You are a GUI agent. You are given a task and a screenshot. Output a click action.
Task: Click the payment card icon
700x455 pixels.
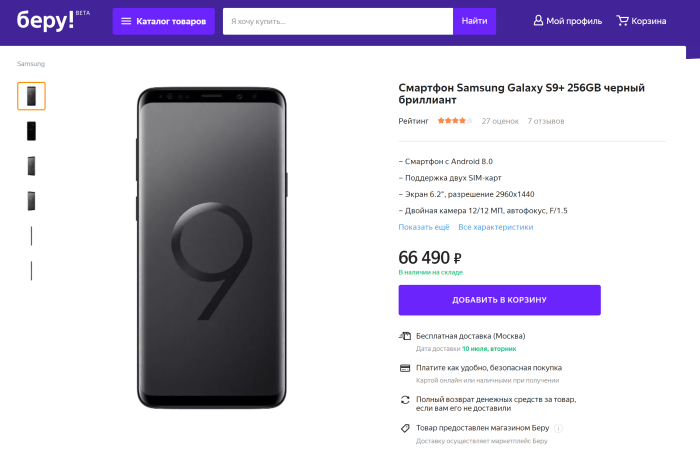[x=405, y=368]
